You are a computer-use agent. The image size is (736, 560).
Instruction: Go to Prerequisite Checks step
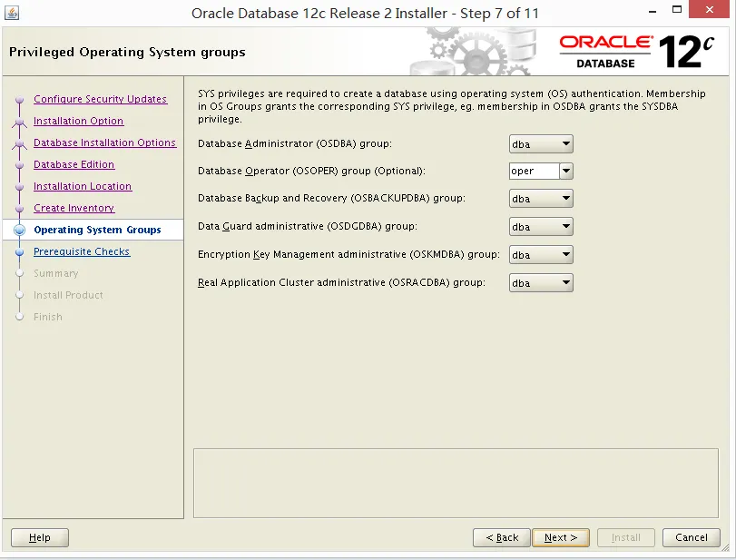point(82,251)
